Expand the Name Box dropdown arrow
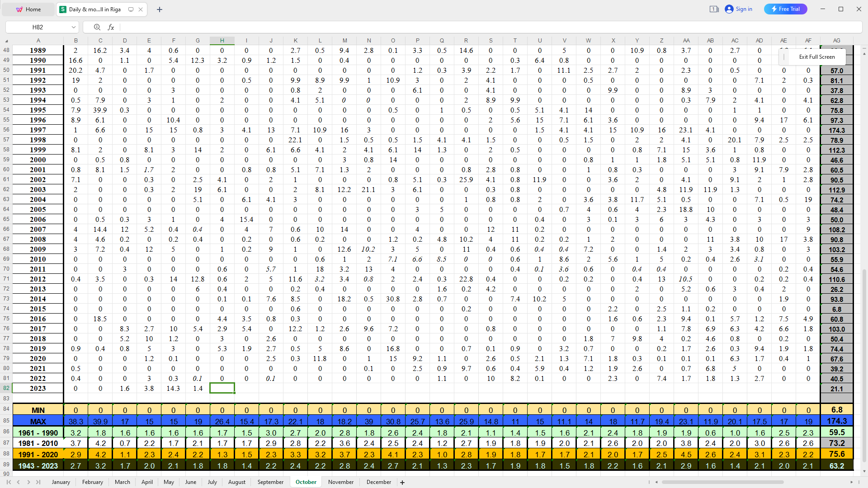Viewport: 868px width, 488px height. [x=73, y=27]
